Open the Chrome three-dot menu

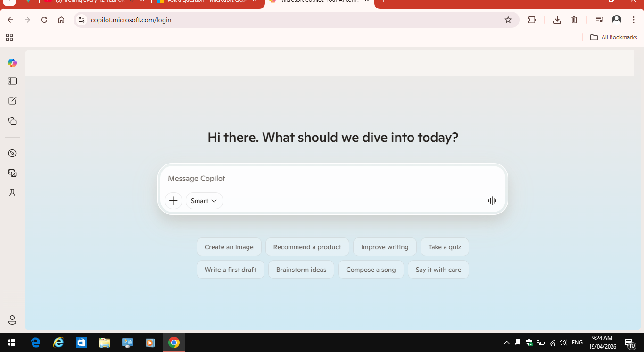tap(633, 20)
